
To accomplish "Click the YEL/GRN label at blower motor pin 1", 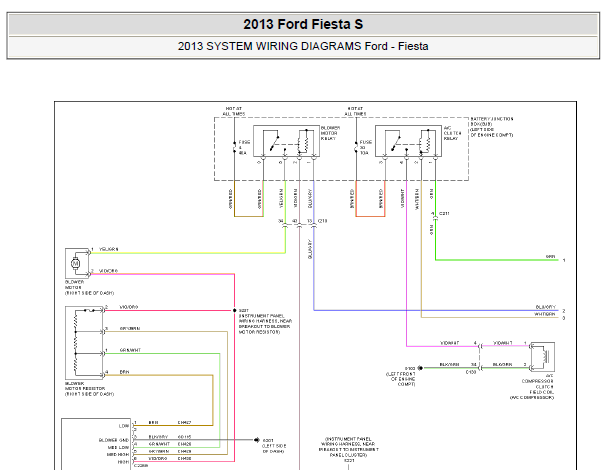I will tap(109, 249).
